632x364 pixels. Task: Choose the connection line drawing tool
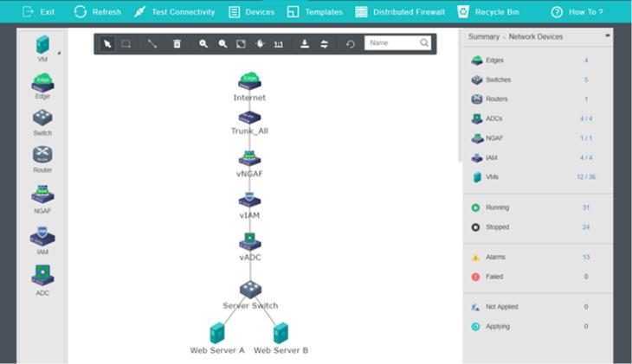[152, 43]
